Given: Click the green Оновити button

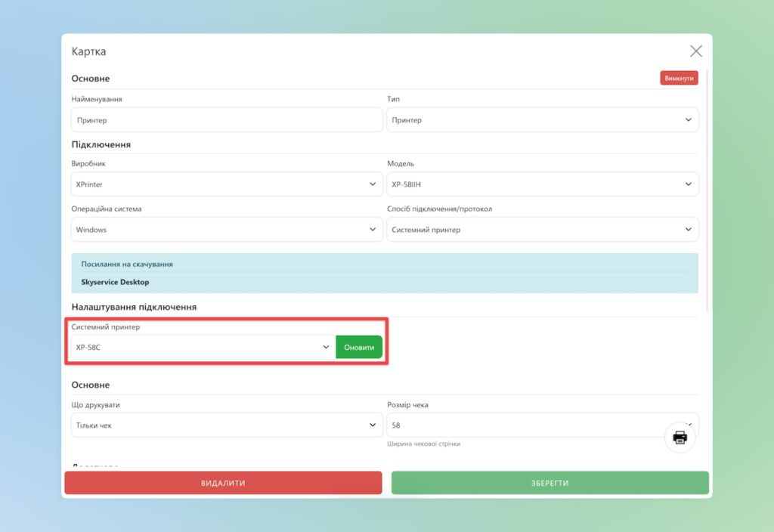Looking at the screenshot, I should click(x=359, y=348).
